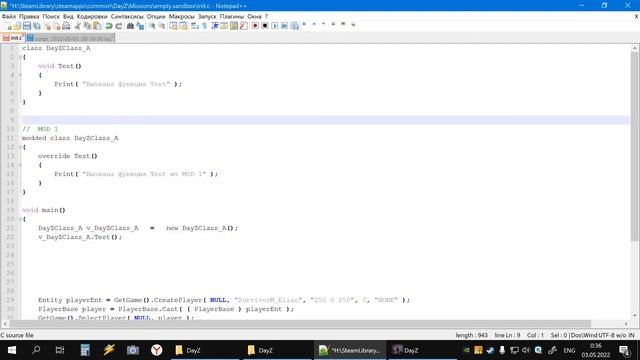Switch to the script log tab
Image resolution: width=640 pixels, height=360 pixels.
[x=70, y=38]
